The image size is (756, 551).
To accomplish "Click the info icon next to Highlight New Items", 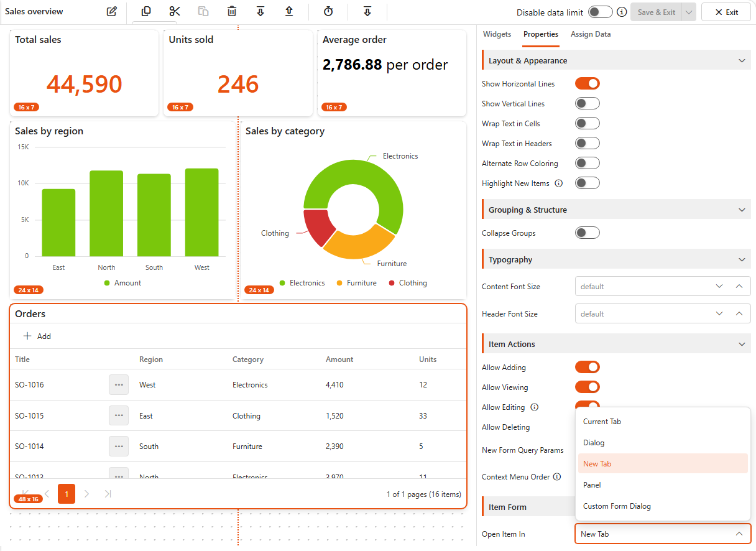I will (x=558, y=183).
